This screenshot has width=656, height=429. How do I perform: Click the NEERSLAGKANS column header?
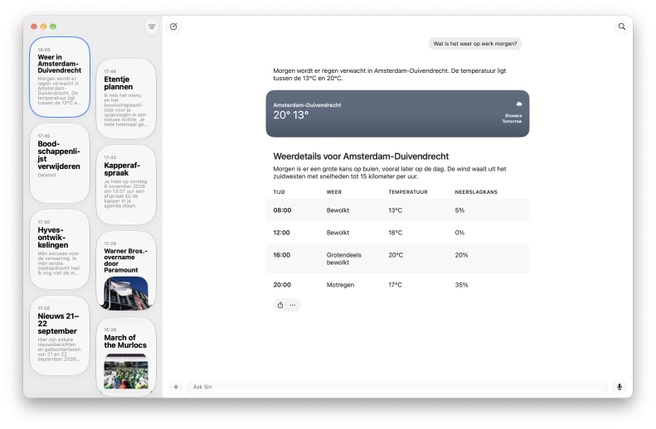(476, 192)
